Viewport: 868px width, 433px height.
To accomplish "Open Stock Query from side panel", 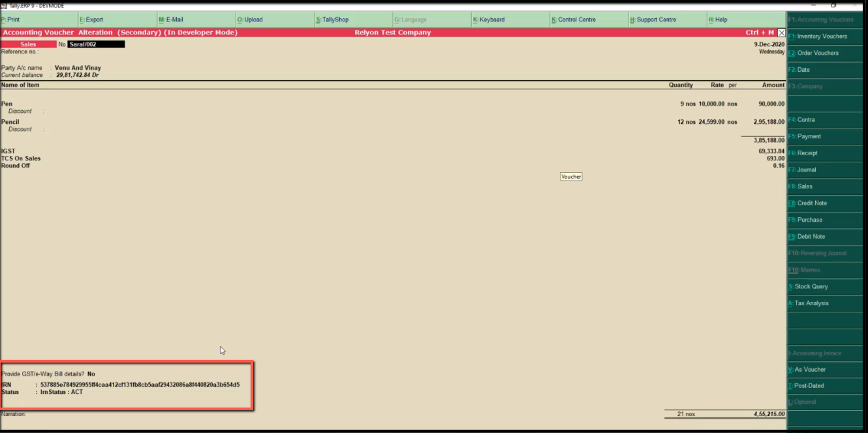I will click(x=825, y=286).
